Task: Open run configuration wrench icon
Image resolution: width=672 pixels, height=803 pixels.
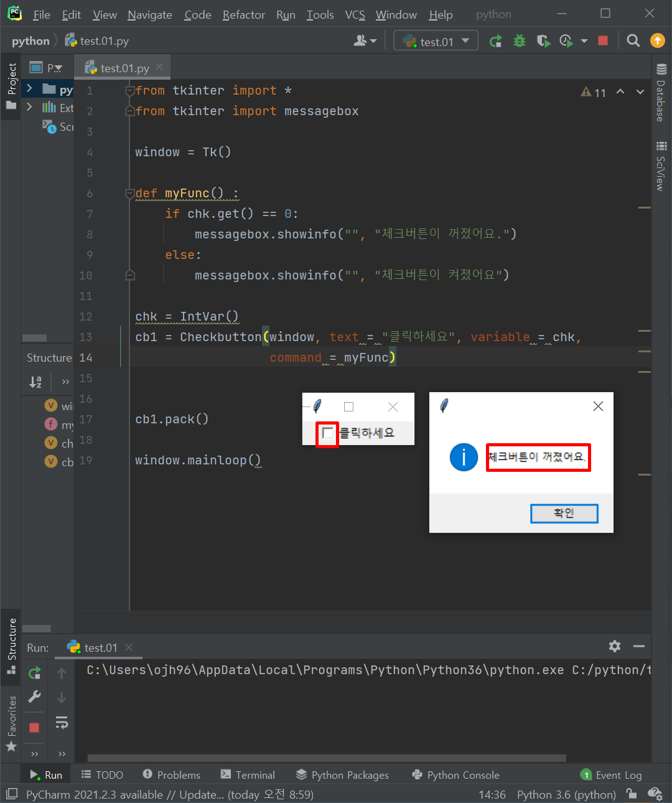Action: 35,697
